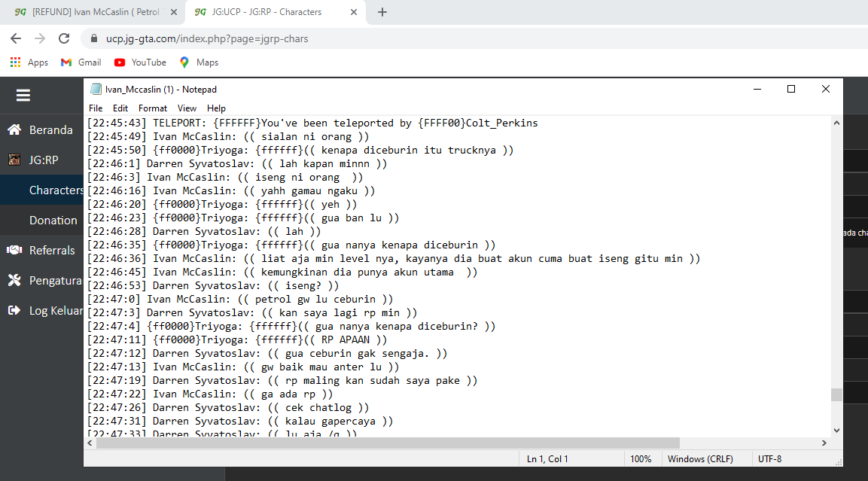Open the Referrals page
Image resolution: width=868 pixels, height=481 pixels.
click(x=52, y=250)
